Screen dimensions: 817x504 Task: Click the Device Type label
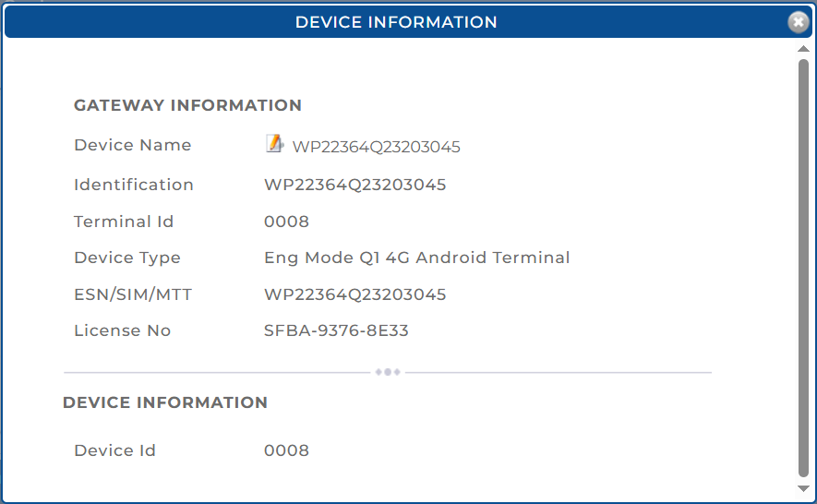pos(126,258)
